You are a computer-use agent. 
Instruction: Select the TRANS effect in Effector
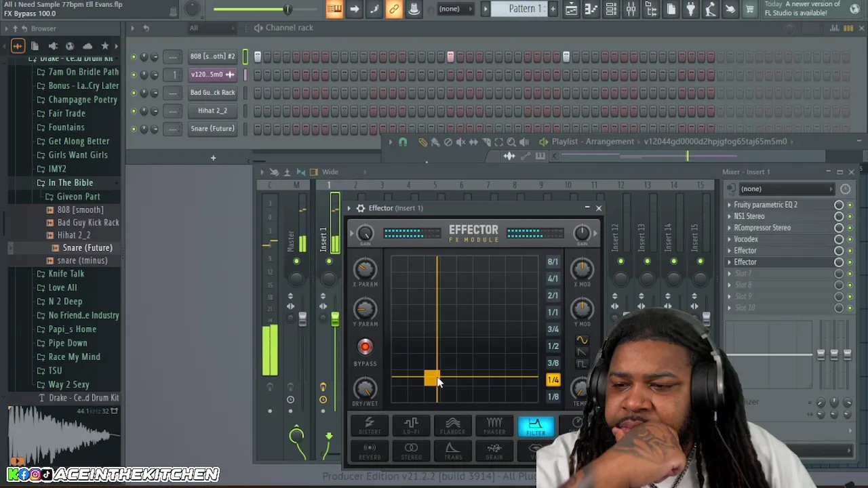[452, 451]
